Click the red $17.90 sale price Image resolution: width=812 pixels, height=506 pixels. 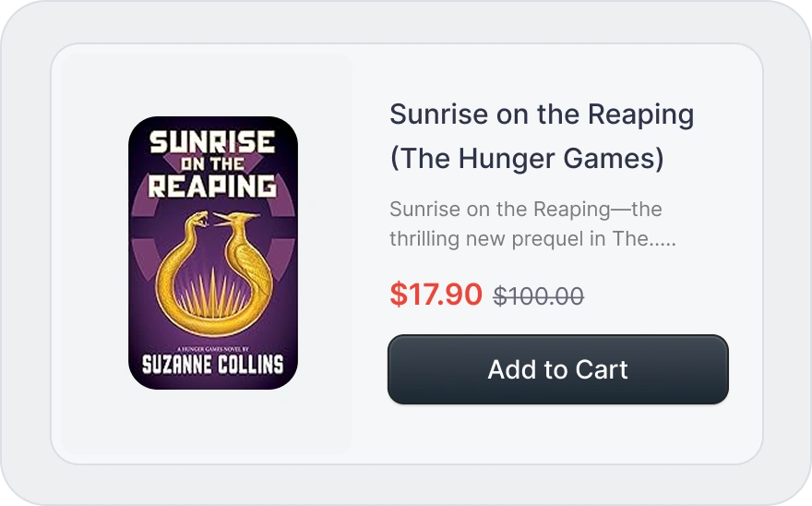(x=436, y=295)
